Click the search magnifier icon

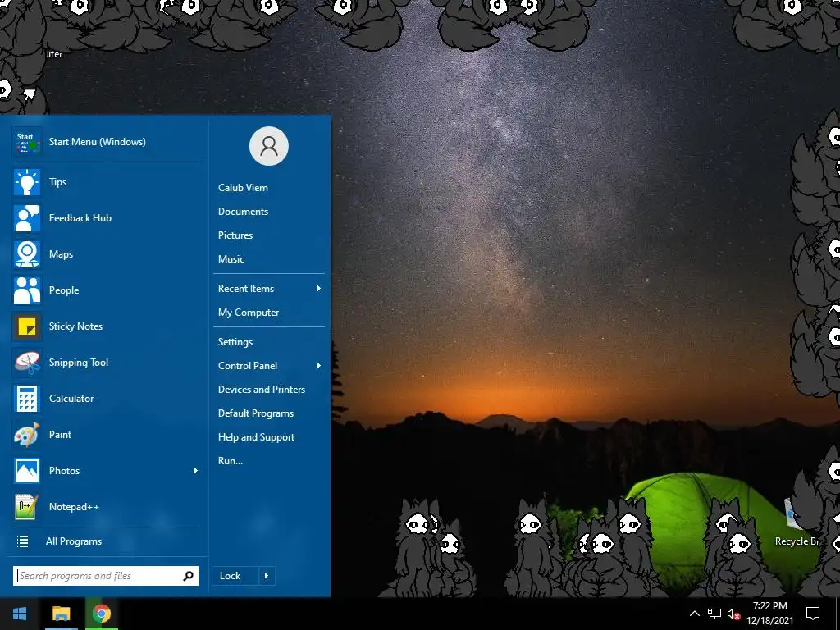188,576
